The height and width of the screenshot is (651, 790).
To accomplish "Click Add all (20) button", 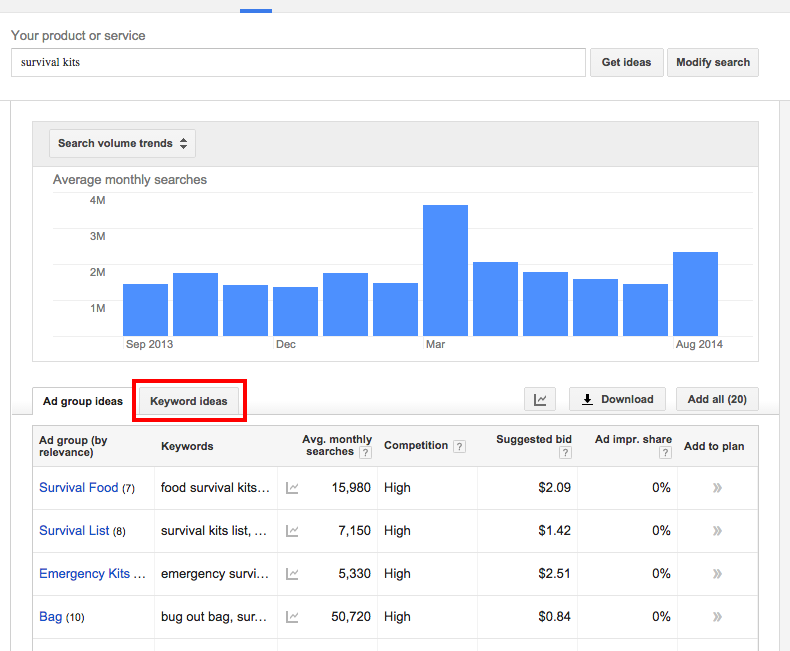I will (x=717, y=399).
